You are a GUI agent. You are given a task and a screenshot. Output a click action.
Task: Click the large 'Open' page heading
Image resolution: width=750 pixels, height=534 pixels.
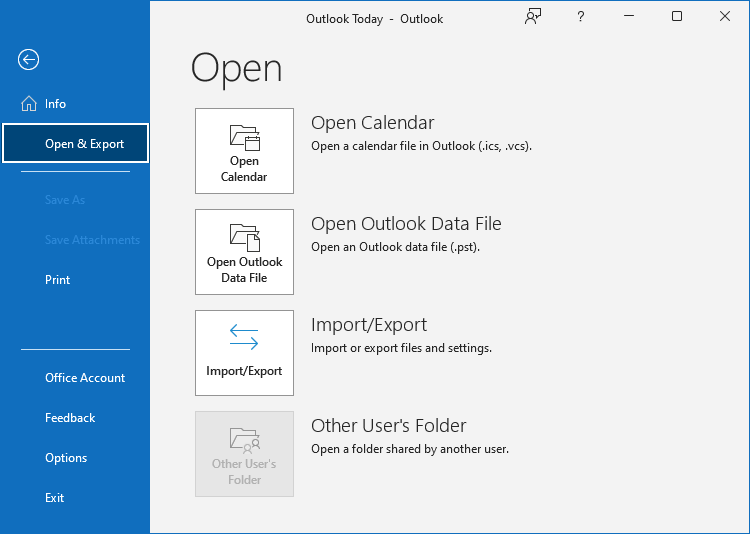click(x=236, y=69)
